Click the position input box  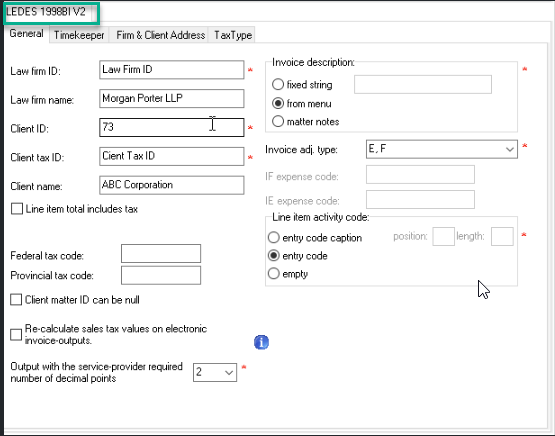444,236
